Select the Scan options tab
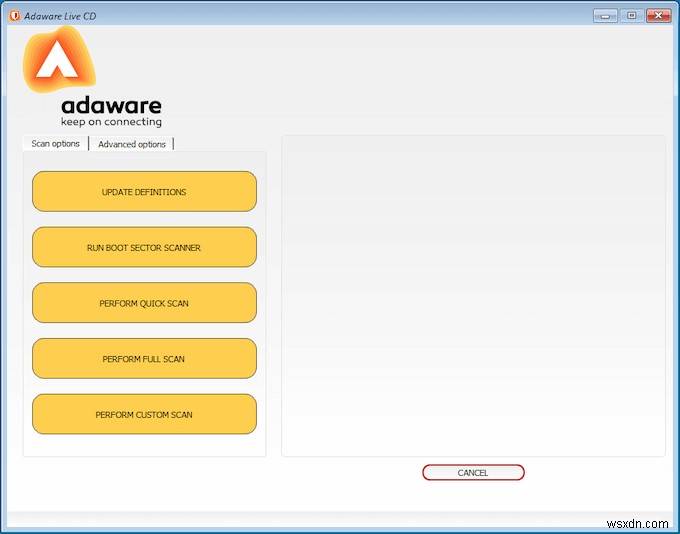 [x=56, y=144]
